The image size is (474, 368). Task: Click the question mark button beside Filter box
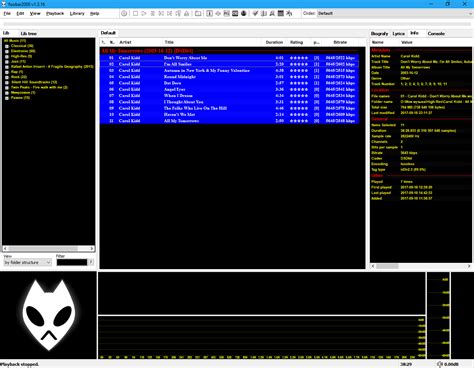(x=91, y=262)
